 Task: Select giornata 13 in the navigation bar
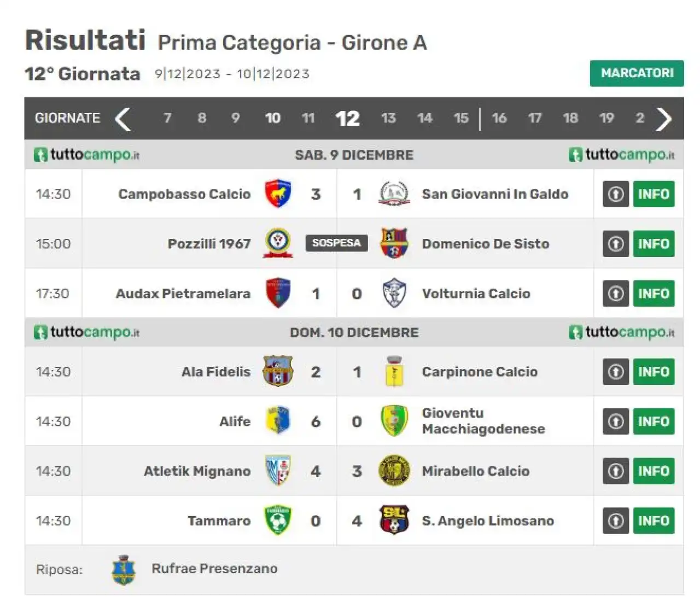(388, 118)
